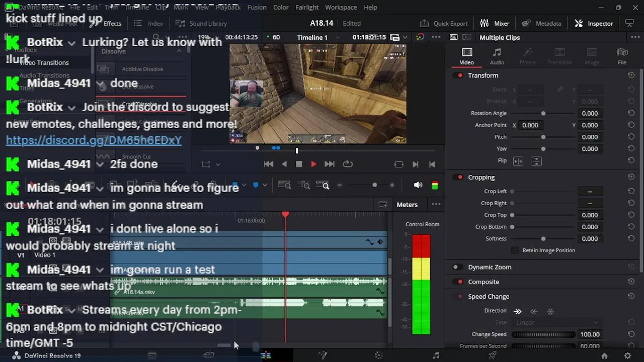Image resolution: width=644 pixels, height=362 pixels.
Task: Reset the Transform section
Action: pos(631,75)
